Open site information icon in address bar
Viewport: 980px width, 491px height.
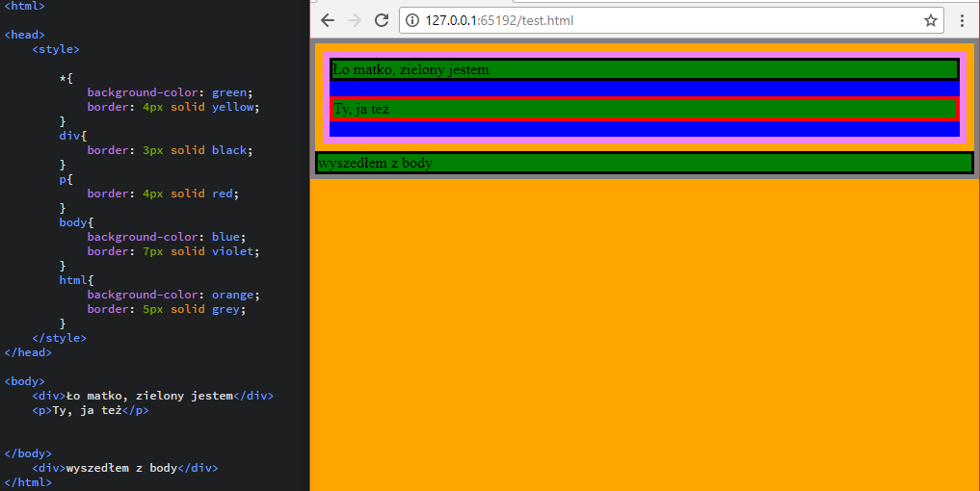[412, 20]
